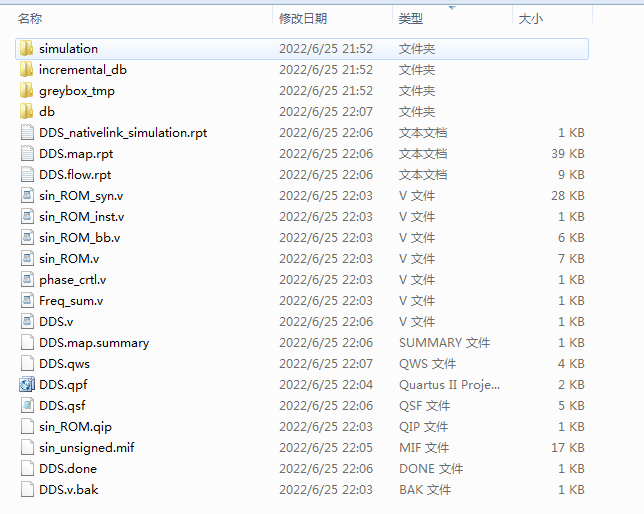This screenshot has height=514, width=644.
Task: Click the 'QIP 文件' type cell
Action: coord(423,426)
